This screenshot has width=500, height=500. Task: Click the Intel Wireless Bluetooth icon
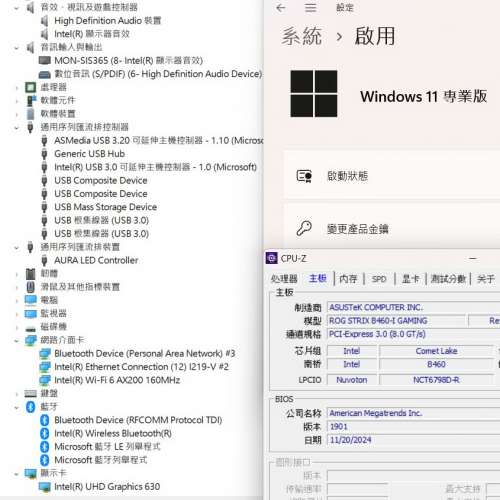[44, 433]
